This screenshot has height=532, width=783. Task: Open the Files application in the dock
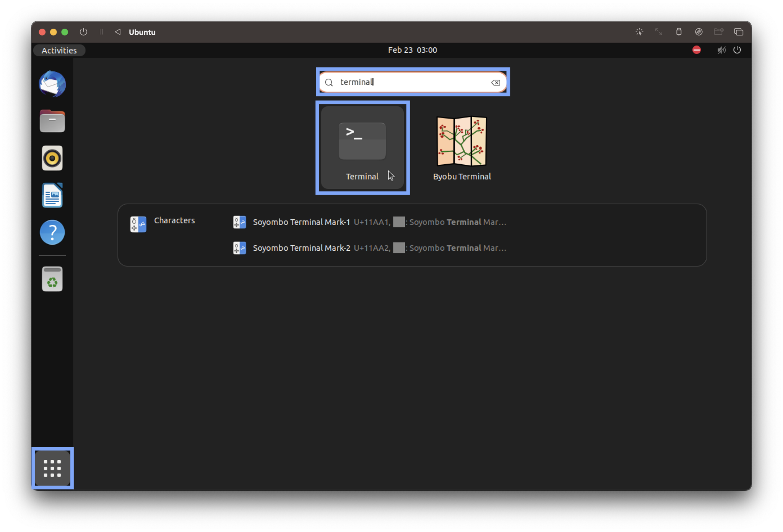52,121
